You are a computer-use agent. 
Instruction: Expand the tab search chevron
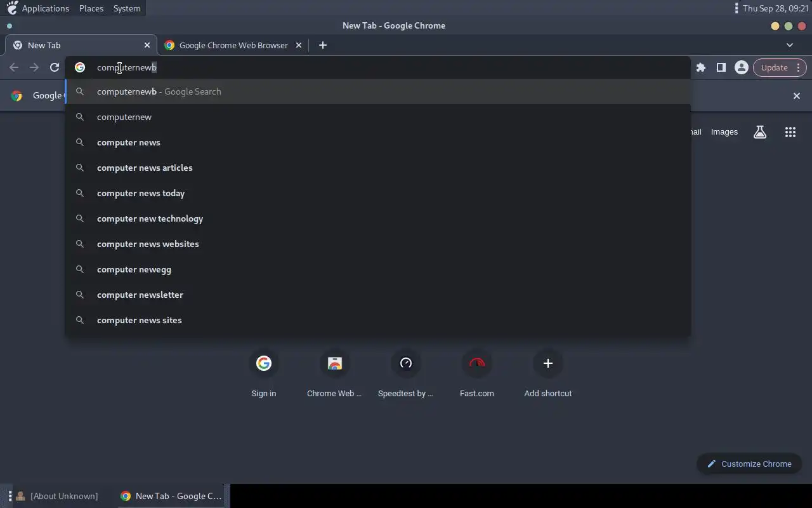click(x=790, y=45)
